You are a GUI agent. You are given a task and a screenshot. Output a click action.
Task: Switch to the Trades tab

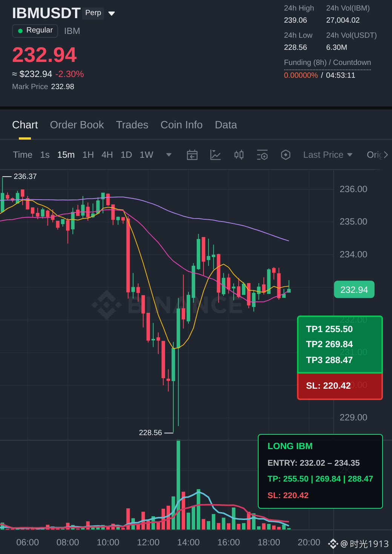coord(132,125)
